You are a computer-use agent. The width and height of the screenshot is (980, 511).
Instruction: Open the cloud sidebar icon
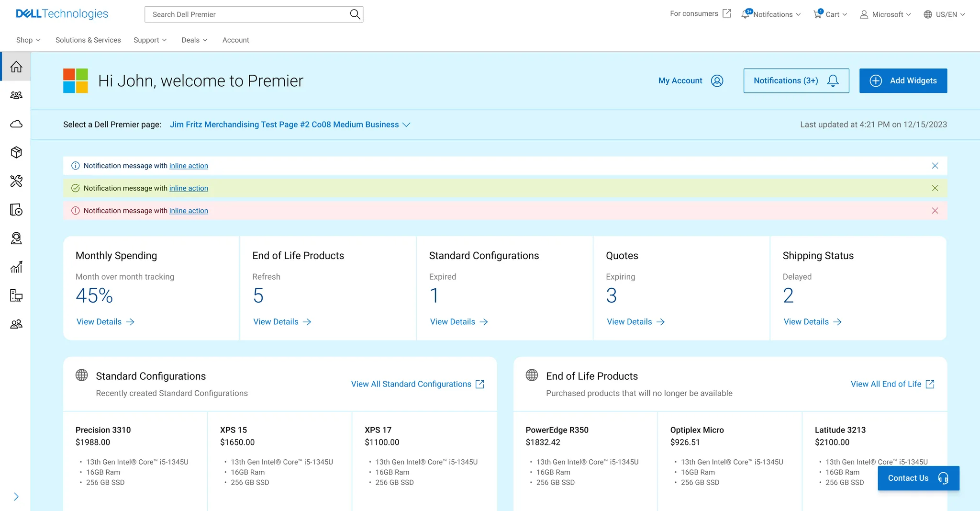[16, 124]
